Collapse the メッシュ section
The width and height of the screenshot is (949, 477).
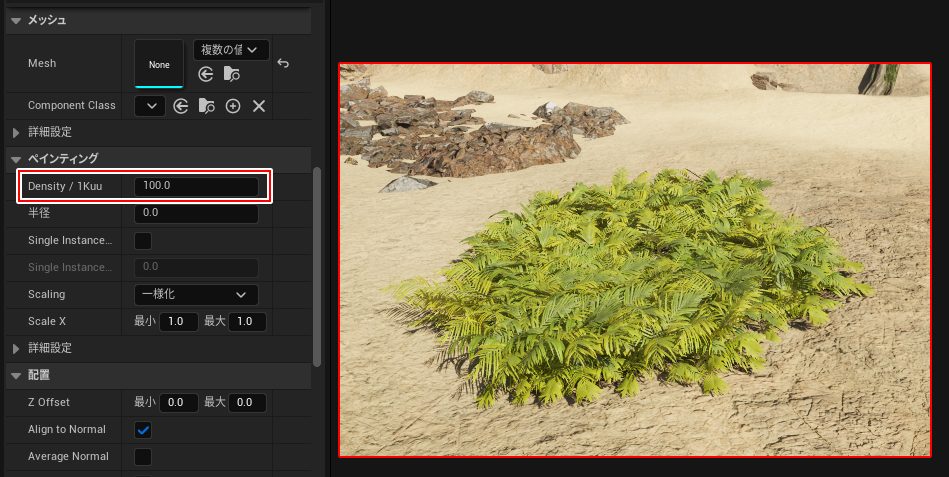pyautogui.click(x=17, y=20)
